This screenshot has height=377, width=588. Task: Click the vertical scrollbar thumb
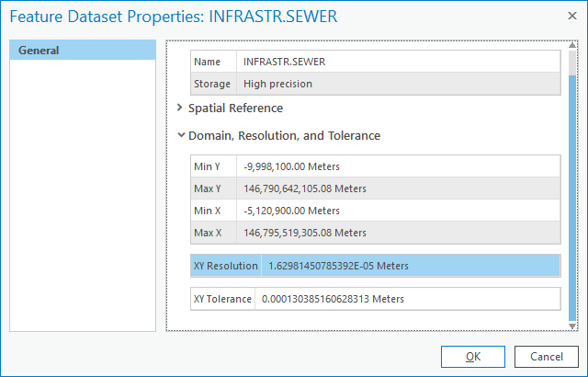pos(572,184)
